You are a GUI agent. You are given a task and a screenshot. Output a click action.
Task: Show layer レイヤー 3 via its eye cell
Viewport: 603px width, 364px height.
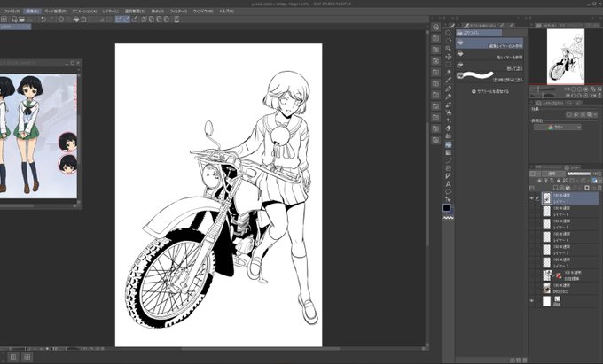click(532, 250)
